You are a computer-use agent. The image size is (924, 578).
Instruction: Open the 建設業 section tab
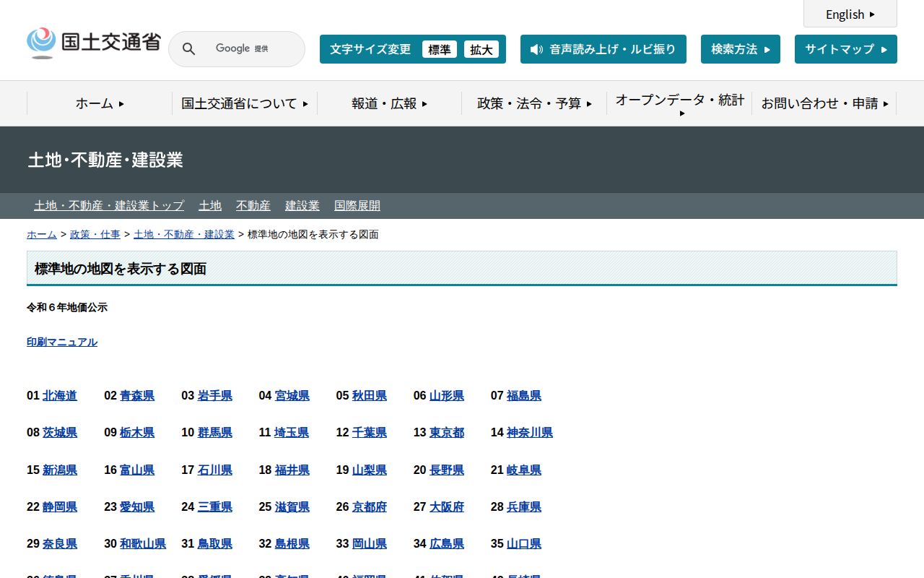tap(302, 206)
